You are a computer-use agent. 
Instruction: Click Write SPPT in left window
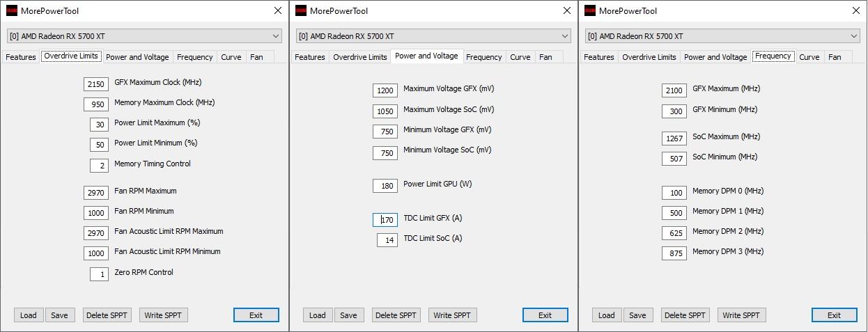tap(164, 315)
